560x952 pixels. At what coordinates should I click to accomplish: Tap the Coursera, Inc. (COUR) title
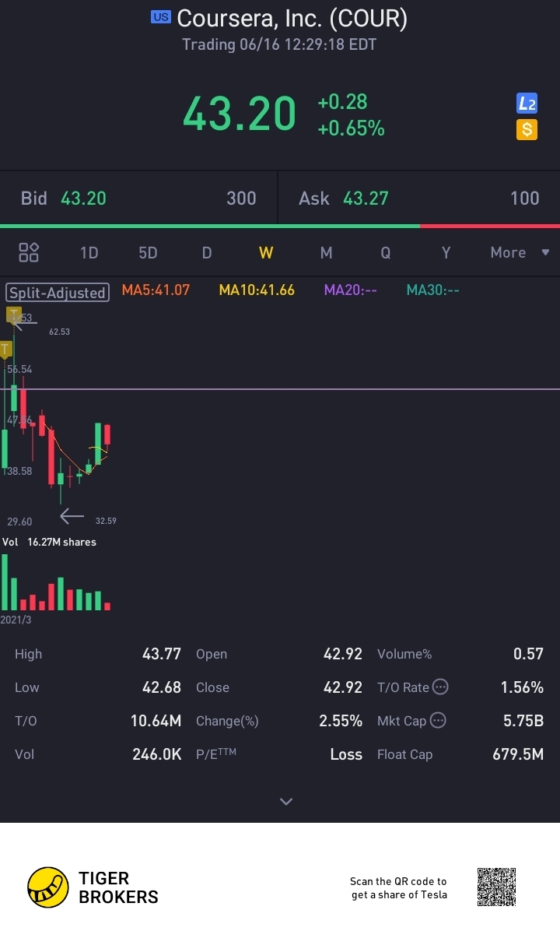pyautogui.click(x=292, y=18)
